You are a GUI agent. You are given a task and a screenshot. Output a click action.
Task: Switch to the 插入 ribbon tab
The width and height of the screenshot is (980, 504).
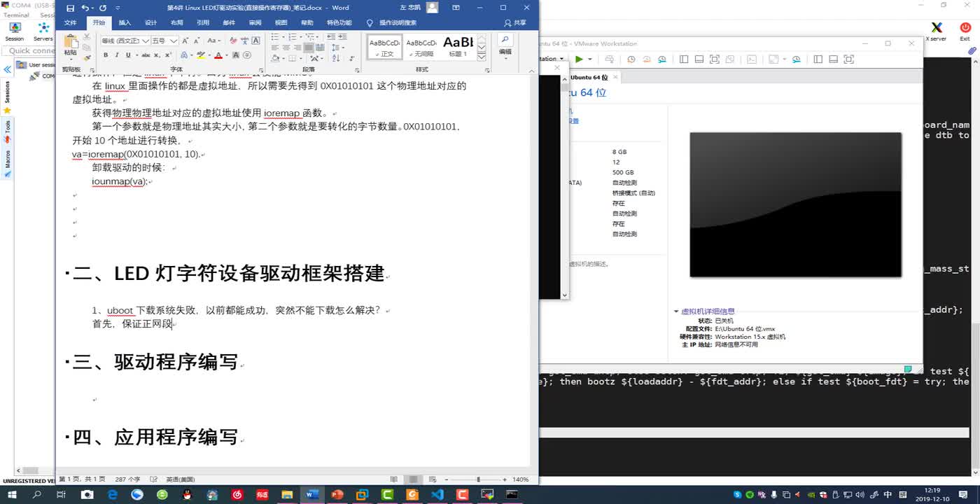click(x=125, y=22)
